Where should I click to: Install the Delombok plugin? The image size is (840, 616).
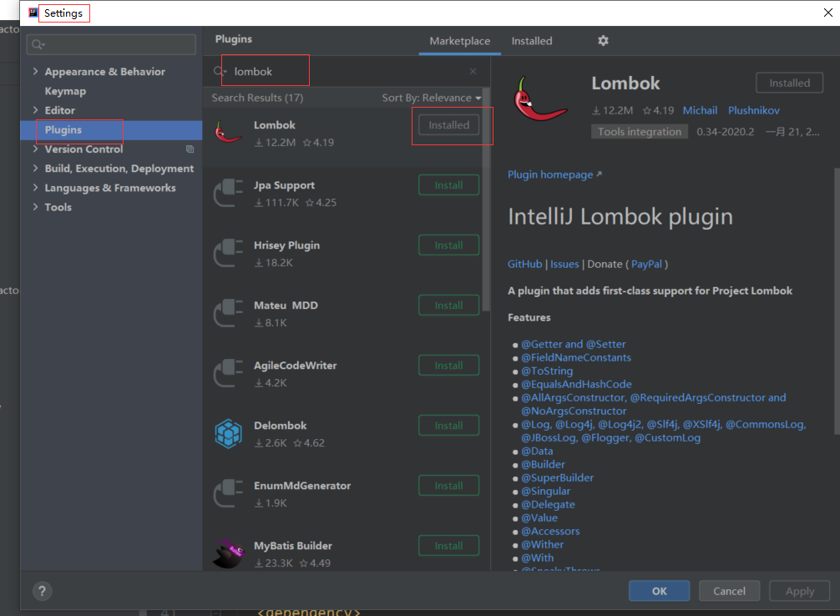(448, 426)
